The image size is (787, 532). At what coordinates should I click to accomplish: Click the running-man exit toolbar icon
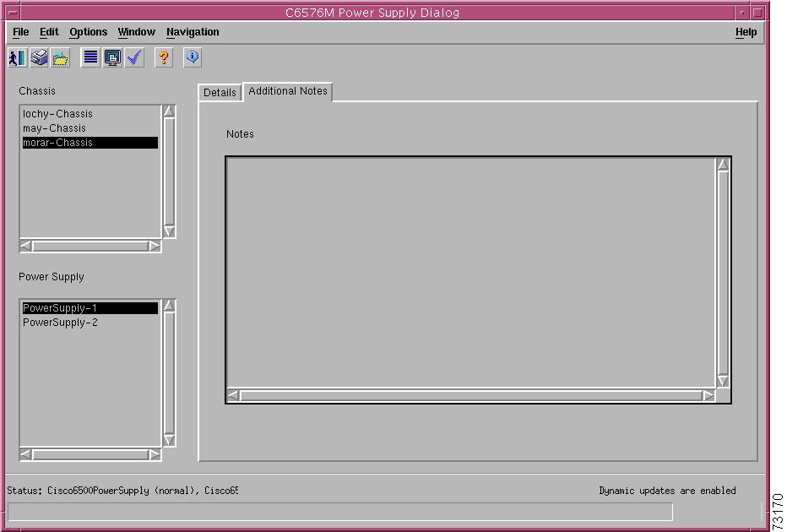click(18, 57)
